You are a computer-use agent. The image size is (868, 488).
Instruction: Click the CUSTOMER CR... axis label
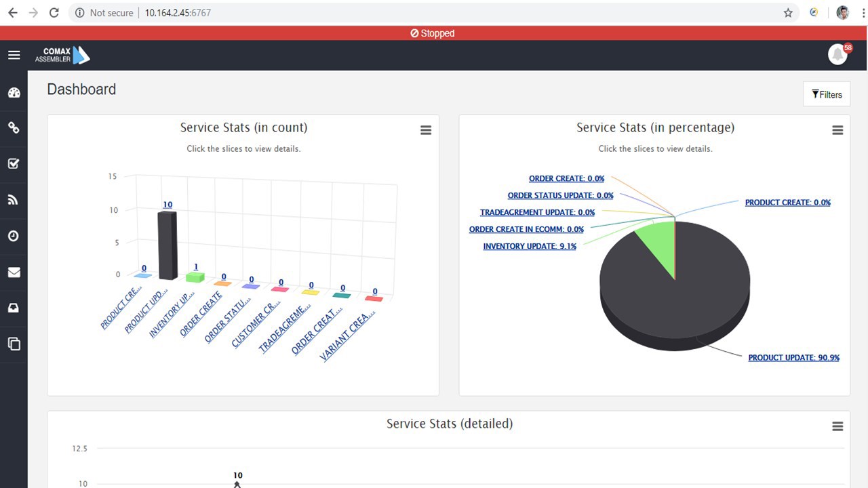pyautogui.click(x=256, y=324)
